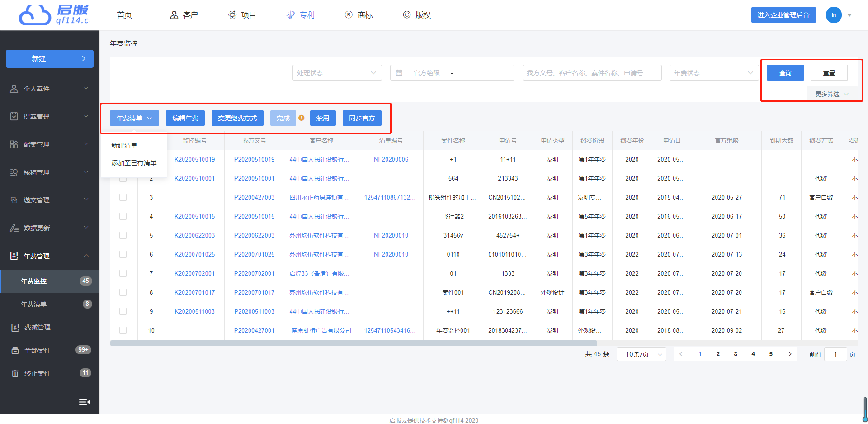The width and height of the screenshot is (868, 424).
Task: Open monitoring link K20200510015
Action: (x=195, y=217)
